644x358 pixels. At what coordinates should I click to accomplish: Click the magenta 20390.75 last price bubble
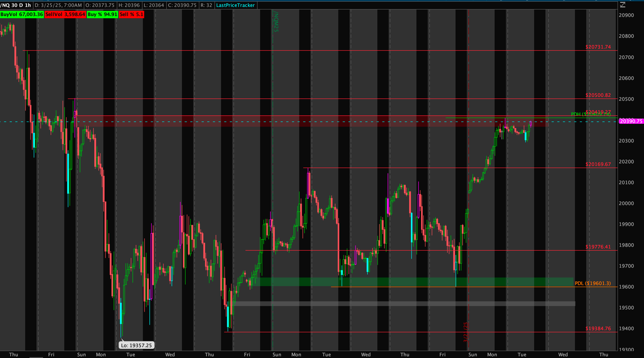click(x=630, y=121)
